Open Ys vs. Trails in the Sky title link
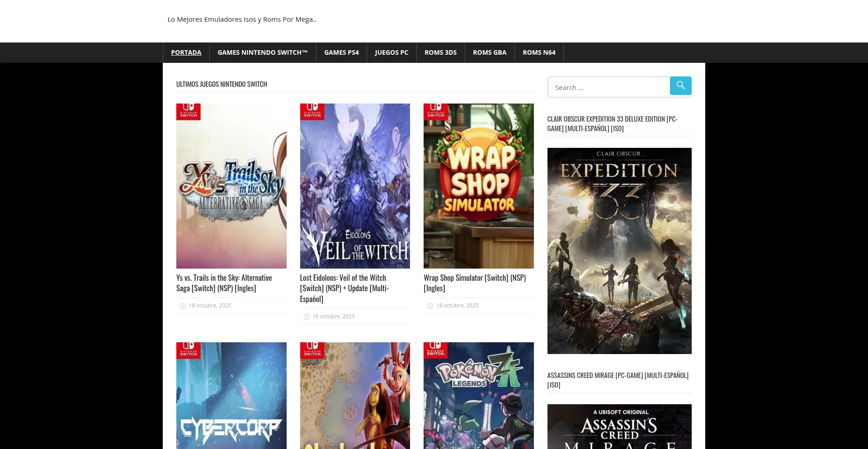The height and width of the screenshot is (449, 868). [224, 283]
